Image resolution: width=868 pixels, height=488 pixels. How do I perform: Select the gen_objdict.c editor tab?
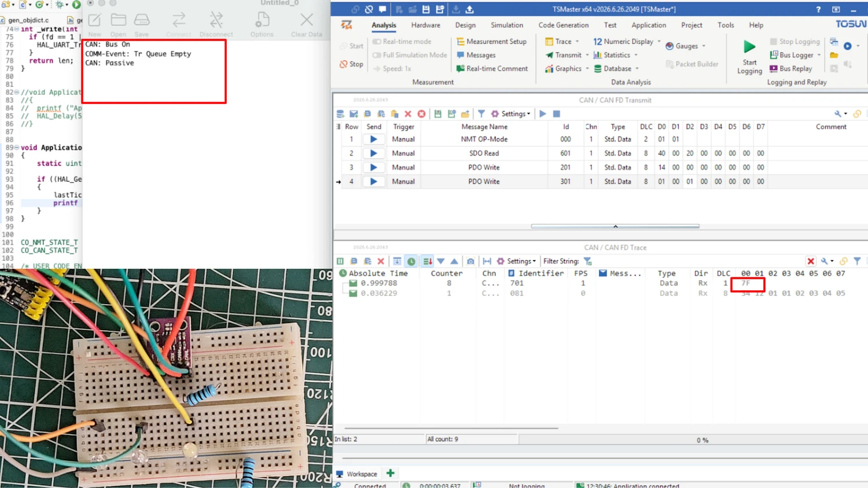28,20
